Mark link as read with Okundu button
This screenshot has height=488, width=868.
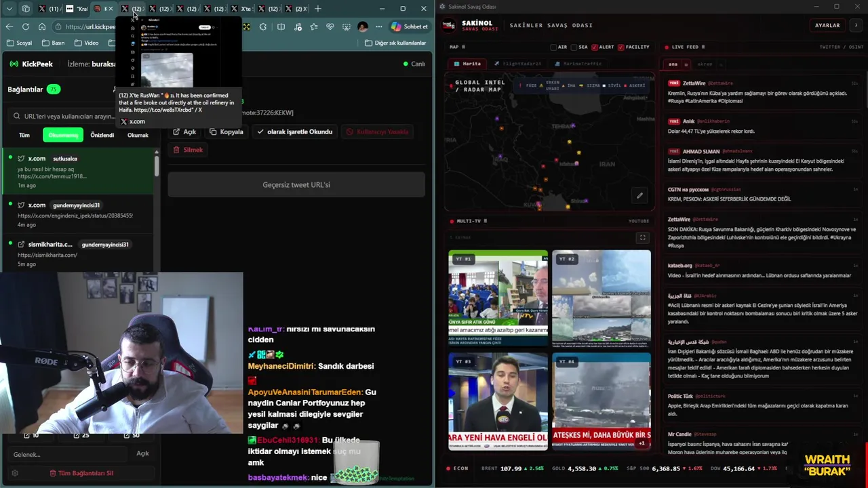point(294,131)
